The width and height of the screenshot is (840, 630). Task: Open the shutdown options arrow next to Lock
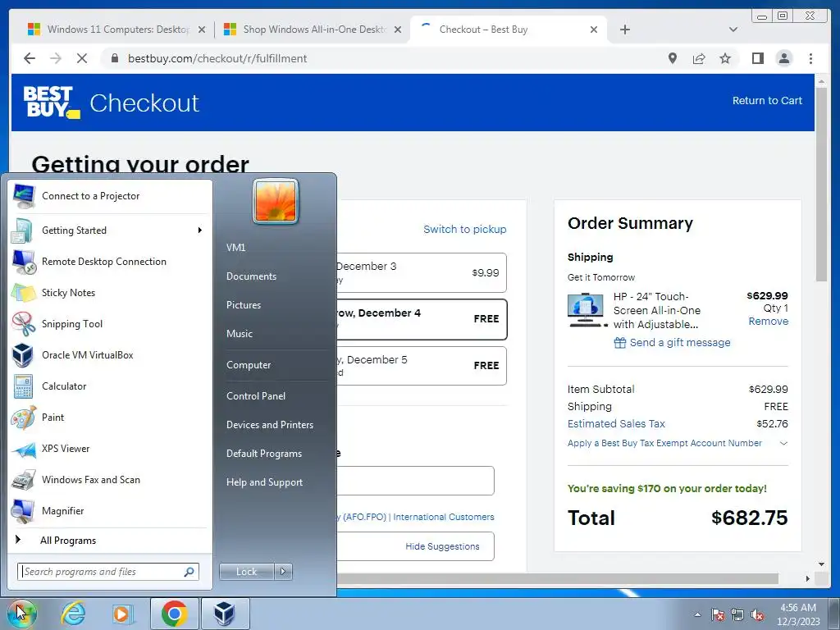click(x=283, y=572)
